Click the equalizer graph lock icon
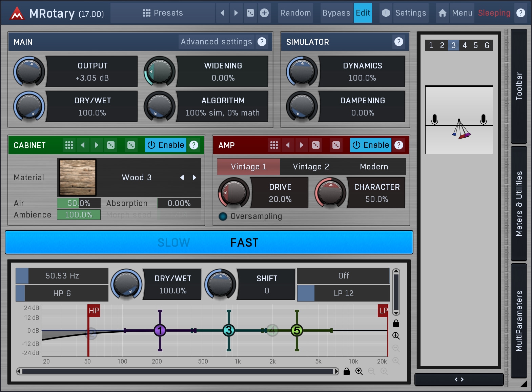This screenshot has height=392, width=532. [396, 324]
